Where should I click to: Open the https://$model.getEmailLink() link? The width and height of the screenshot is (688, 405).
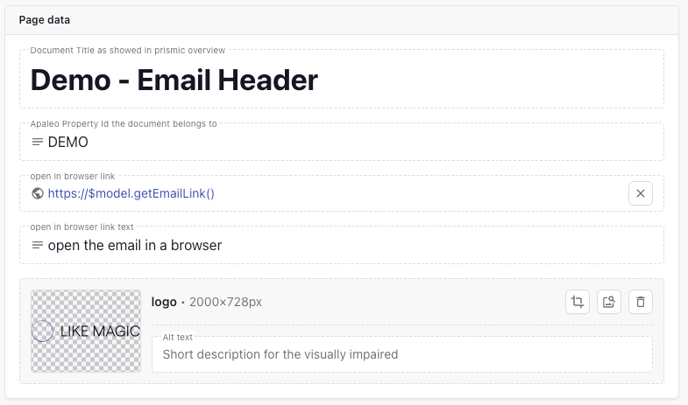tap(131, 194)
